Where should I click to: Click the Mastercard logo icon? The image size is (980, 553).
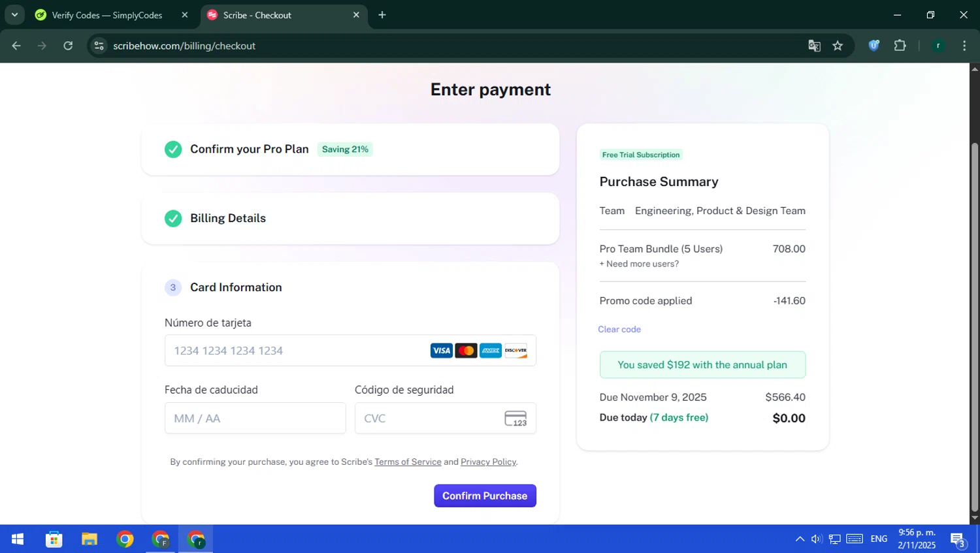coord(466,351)
